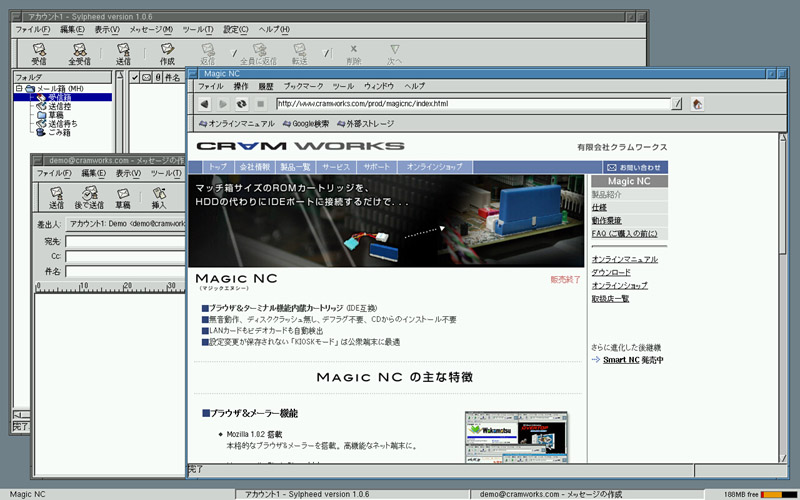
Task: Select the 草稿 drafts folder
Action: 56,115
